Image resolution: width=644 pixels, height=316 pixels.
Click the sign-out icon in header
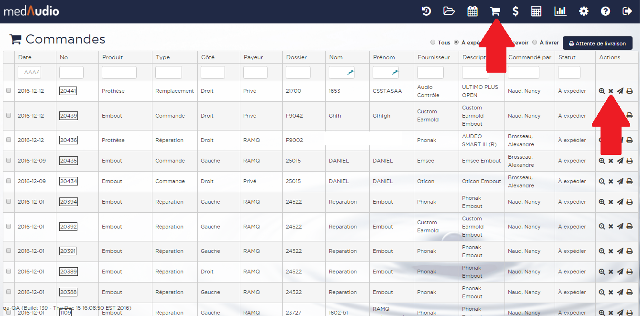tap(627, 11)
